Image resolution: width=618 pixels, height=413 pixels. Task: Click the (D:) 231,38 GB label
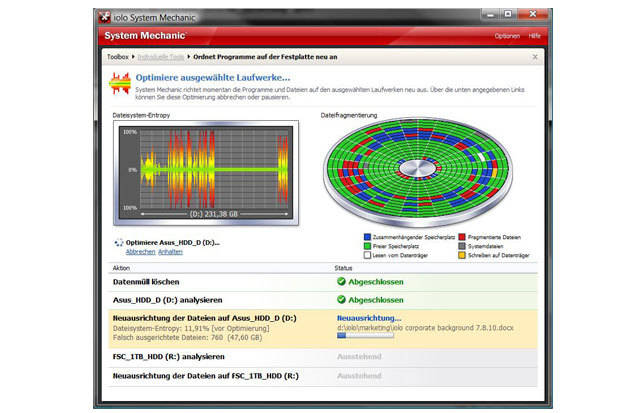click(x=214, y=214)
